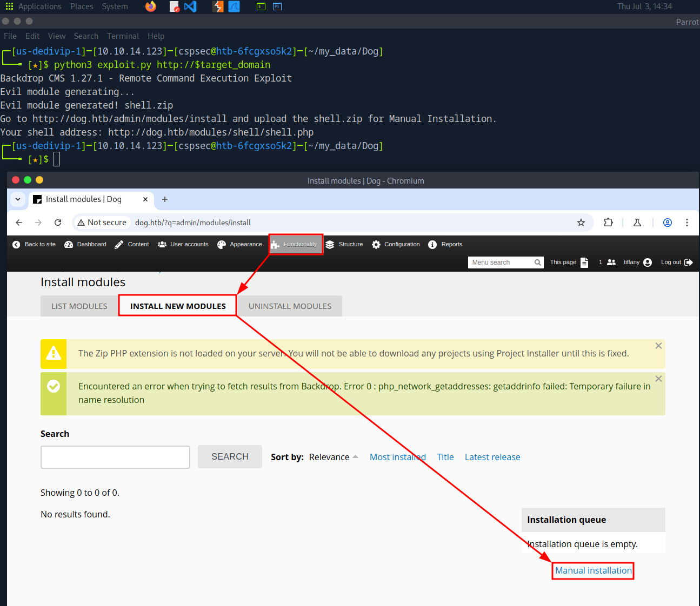Launch Visual Studio Code from top panel
Image resolution: width=700 pixels, height=606 pixels.
190,6
